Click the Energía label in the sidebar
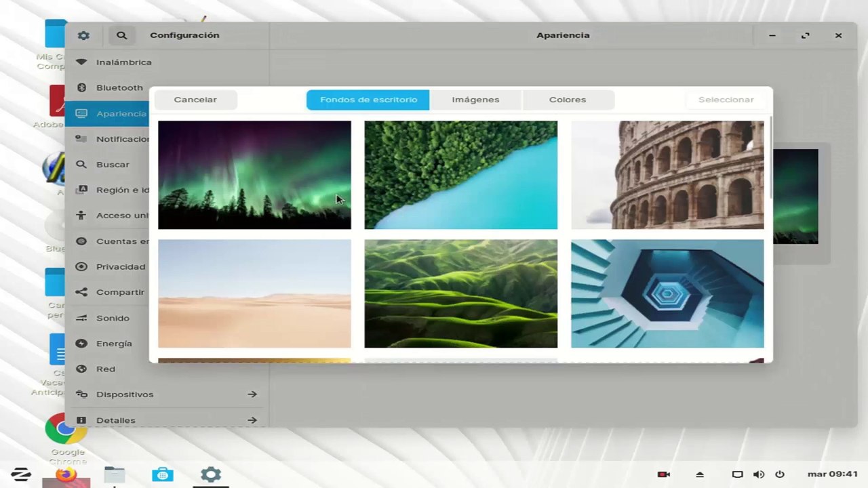Viewport: 868px width, 488px height. point(114,344)
